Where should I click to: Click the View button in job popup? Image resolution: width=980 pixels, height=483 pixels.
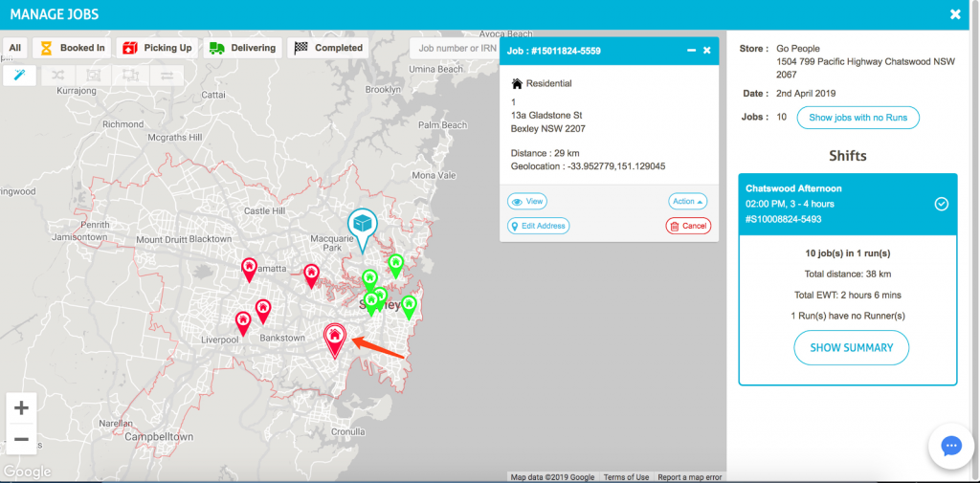527,201
